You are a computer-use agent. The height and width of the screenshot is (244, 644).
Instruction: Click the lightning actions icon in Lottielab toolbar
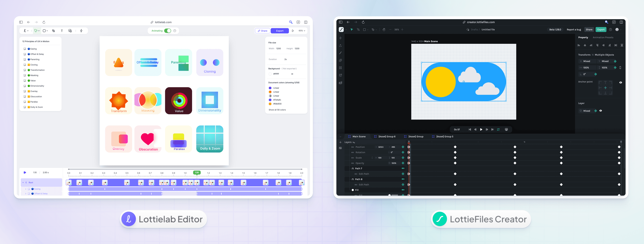tap(82, 31)
